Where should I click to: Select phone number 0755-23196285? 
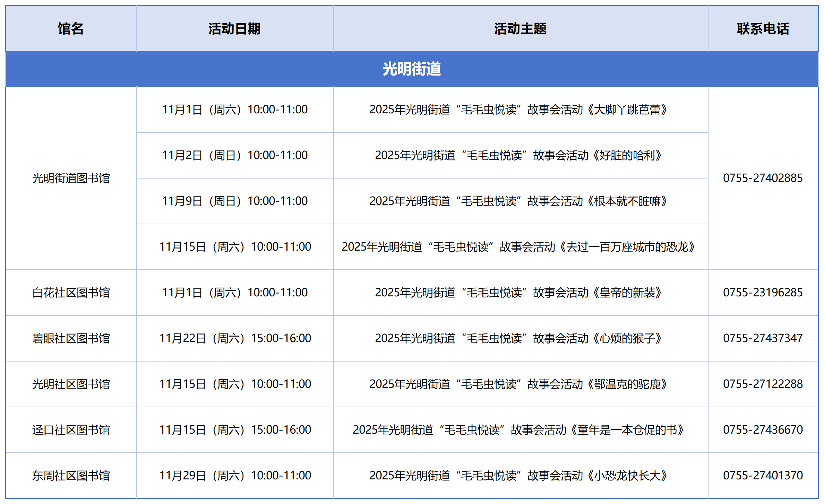pyautogui.click(x=763, y=293)
